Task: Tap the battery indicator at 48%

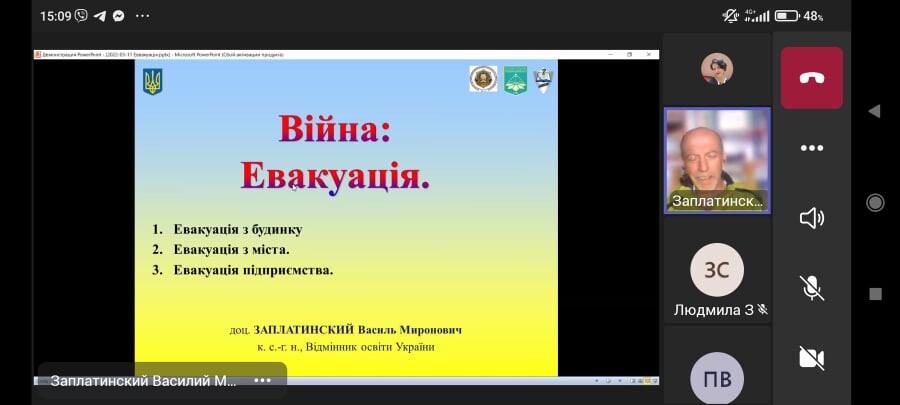Action: tap(798, 16)
